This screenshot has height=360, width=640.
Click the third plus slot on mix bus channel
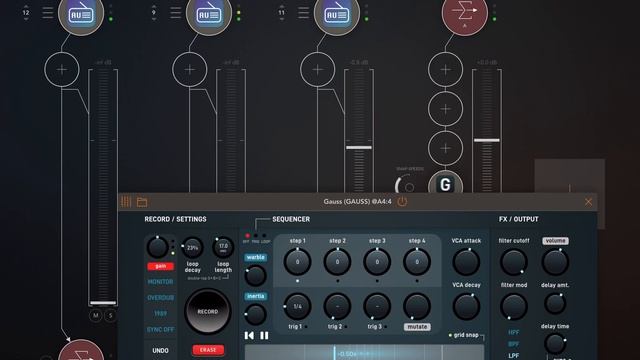[x=445, y=148]
